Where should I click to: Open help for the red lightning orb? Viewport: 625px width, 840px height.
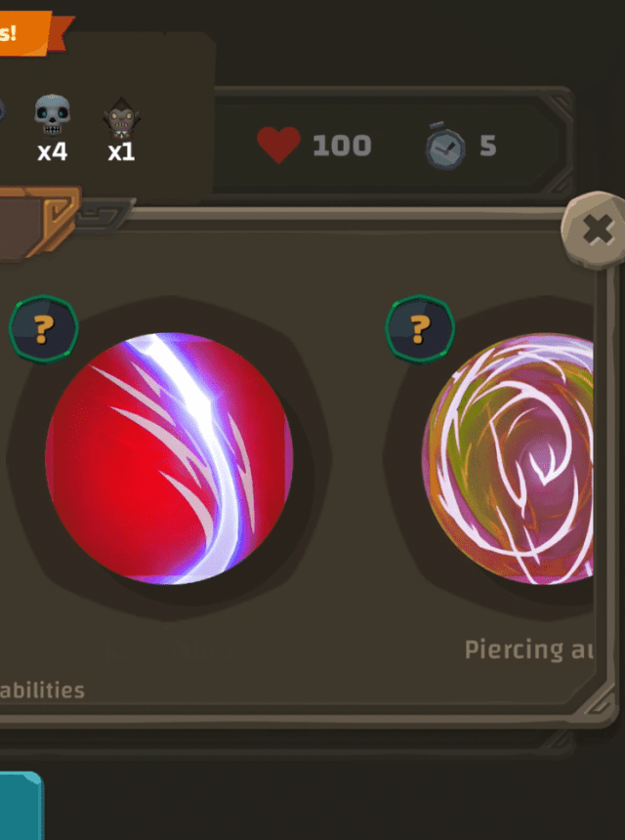click(44, 329)
